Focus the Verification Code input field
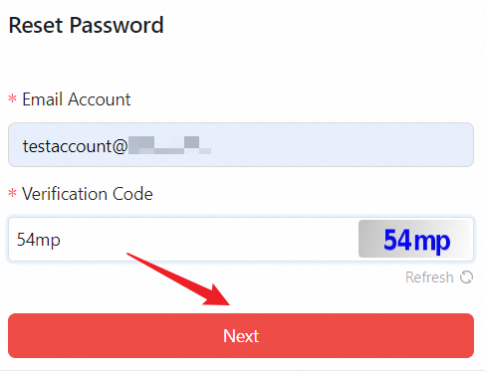Image resolution: width=486 pixels, height=371 pixels. tap(183, 239)
